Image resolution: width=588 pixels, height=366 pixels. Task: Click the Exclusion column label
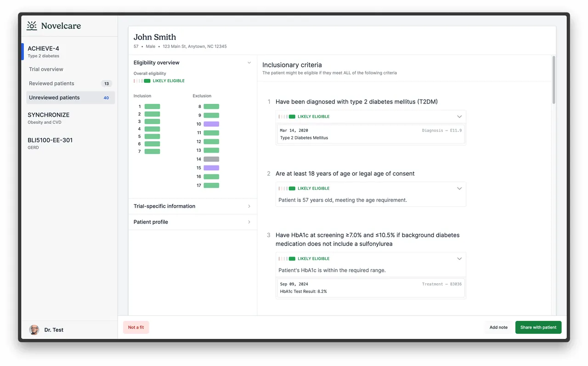[202, 96]
